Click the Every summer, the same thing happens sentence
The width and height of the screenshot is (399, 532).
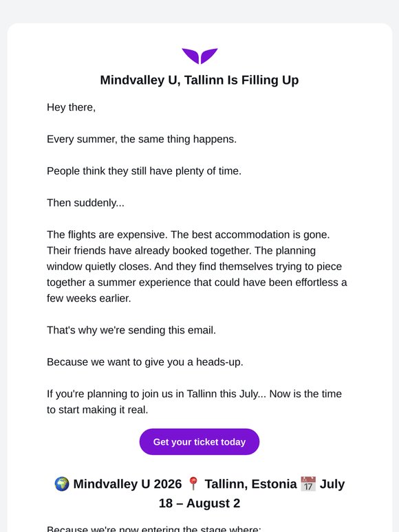point(142,139)
